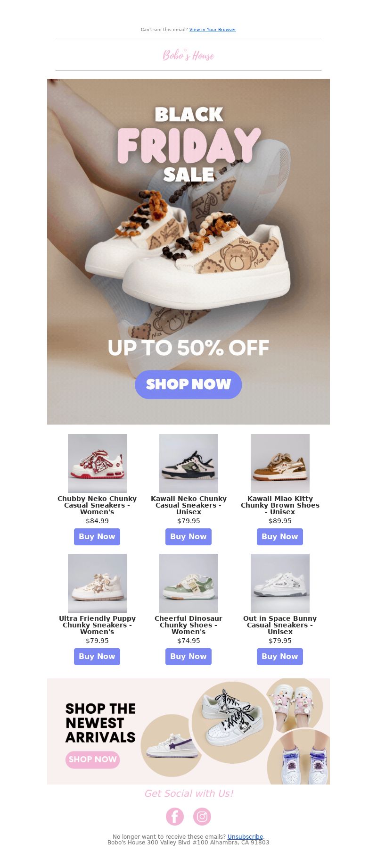The height and width of the screenshot is (868, 377).
Task: Open the brown Kawaii Miao Kitty shoe thumbnail
Action: [280, 463]
